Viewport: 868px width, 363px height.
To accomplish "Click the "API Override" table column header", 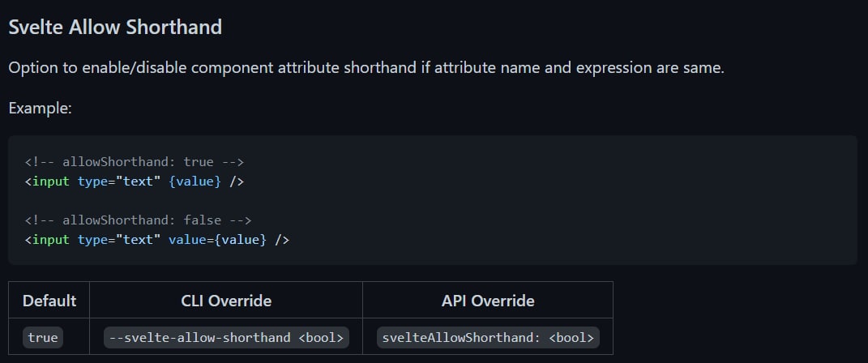I will [488, 301].
